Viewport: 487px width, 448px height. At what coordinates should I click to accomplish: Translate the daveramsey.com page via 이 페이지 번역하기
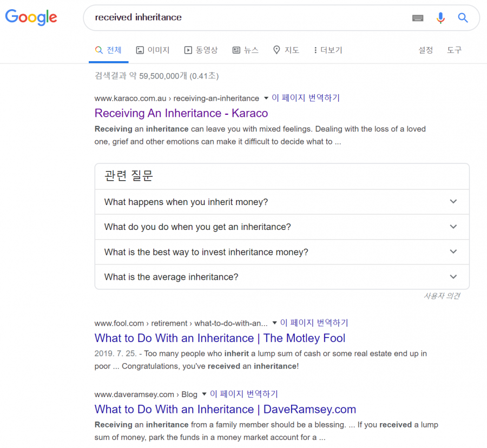pos(244,394)
